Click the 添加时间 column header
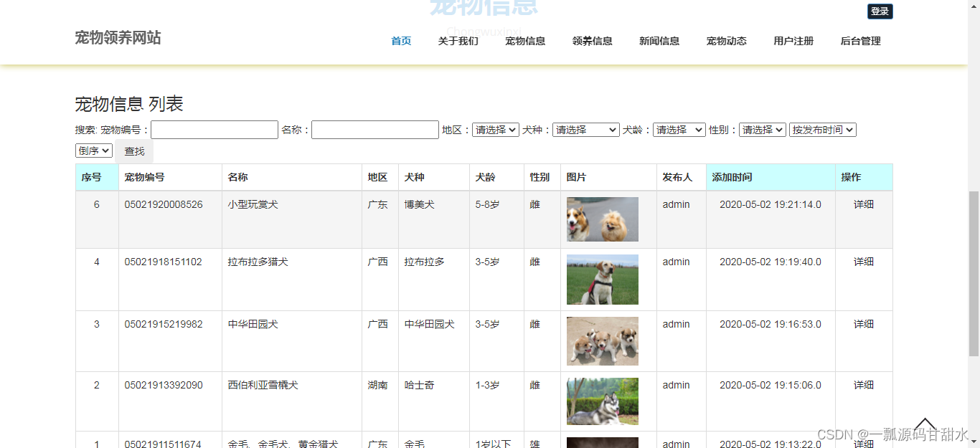This screenshot has height=448, width=980. [771, 177]
